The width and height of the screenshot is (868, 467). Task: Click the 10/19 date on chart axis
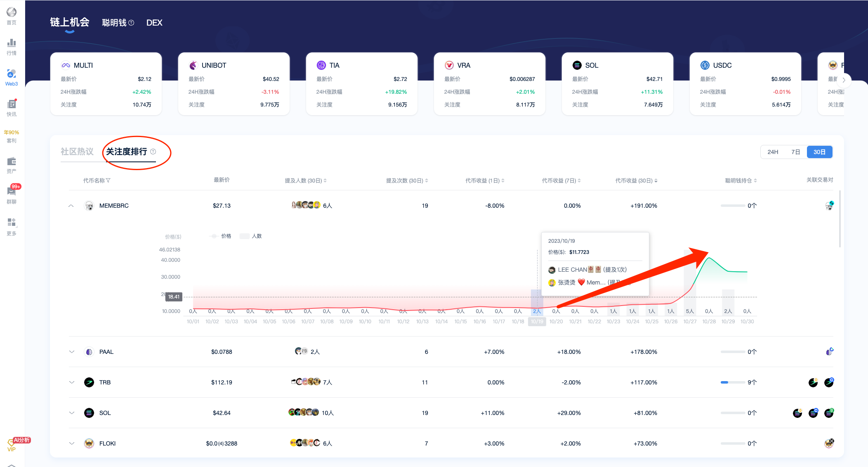pyautogui.click(x=537, y=322)
